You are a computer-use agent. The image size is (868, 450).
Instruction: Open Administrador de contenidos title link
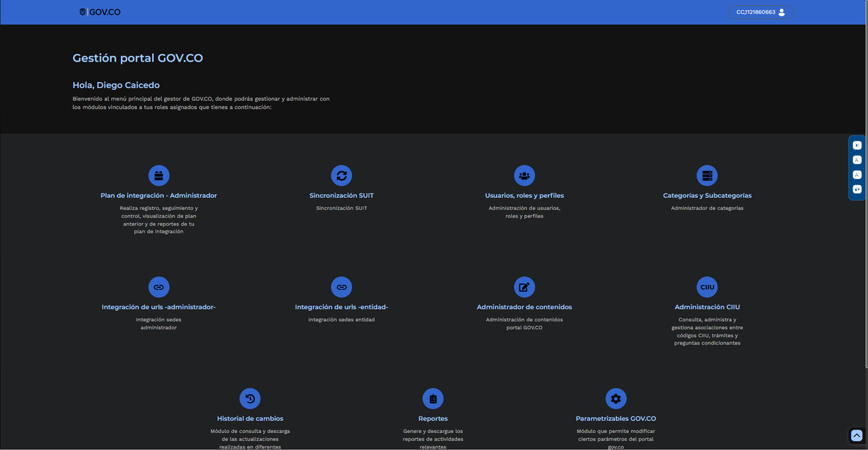click(524, 307)
